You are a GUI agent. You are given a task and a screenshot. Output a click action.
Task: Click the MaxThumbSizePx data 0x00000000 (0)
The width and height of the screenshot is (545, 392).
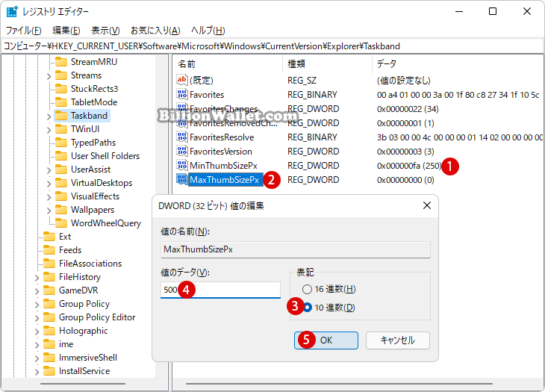coord(405,180)
